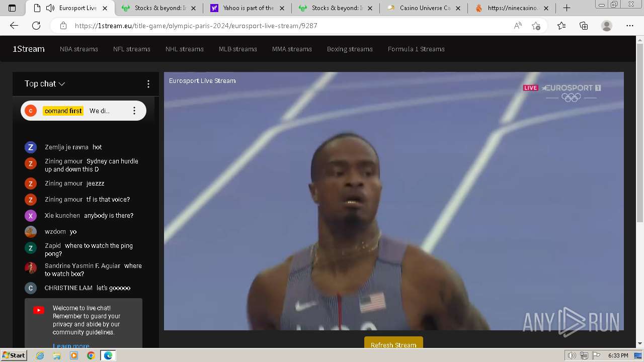Click the taskbar clock 6:33 PM
Screen dimensions: 644x362
[x=618, y=355]
